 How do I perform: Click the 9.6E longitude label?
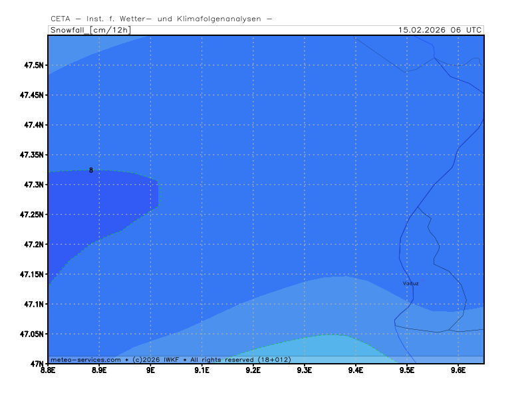click(458, 370)
